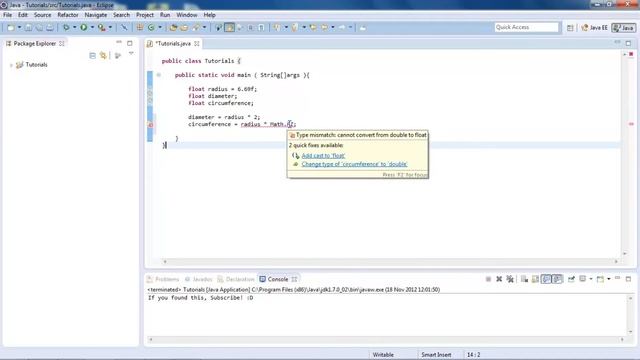
Task: Click the Save toolbar icon
Action: [x=28, y=28]
